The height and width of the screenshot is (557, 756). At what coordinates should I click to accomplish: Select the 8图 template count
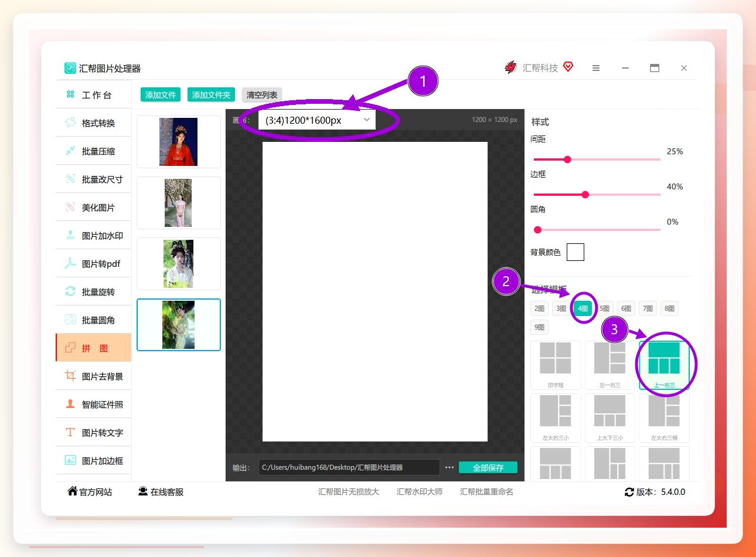point(669,308)
